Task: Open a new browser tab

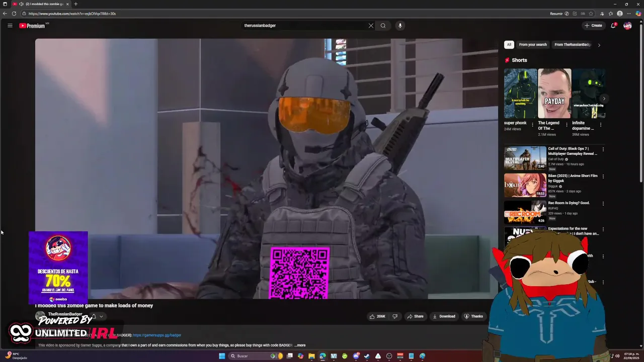Action: pos(76,4)
